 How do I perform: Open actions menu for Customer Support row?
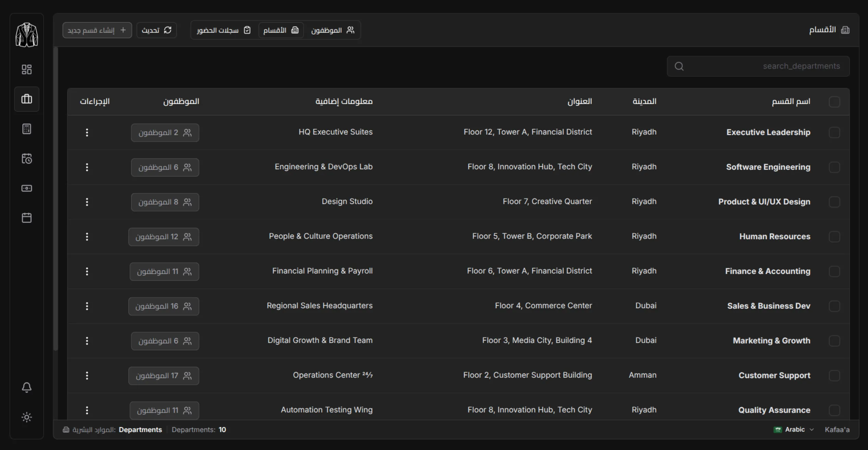(x=87, y=376)
